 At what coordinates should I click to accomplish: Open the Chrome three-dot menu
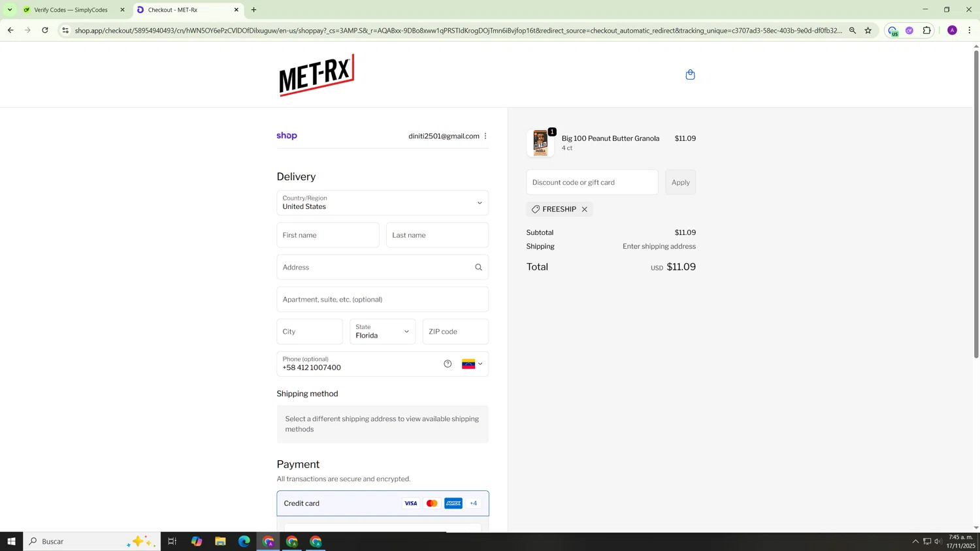970,31
